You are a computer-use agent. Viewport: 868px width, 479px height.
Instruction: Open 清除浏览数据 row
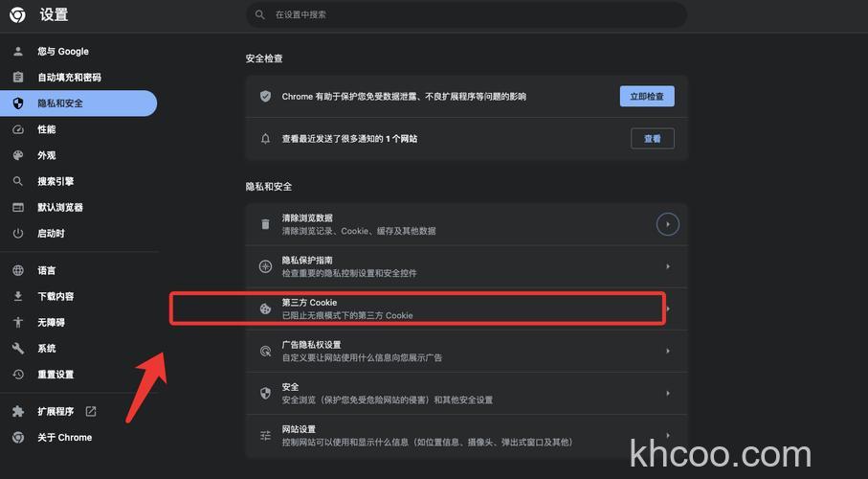[467, 224]
